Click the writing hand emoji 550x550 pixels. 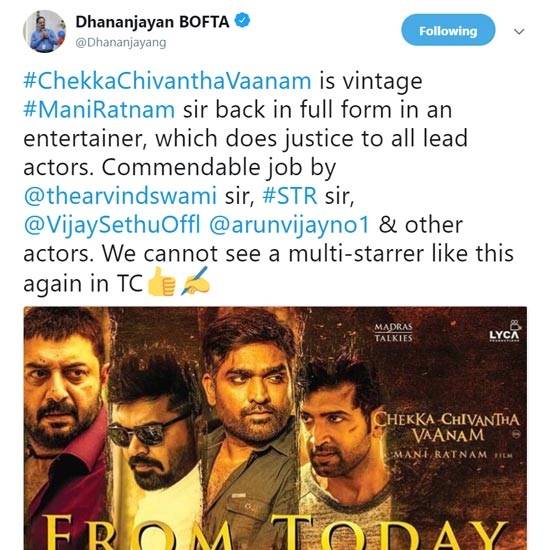(x=196, y=281)
